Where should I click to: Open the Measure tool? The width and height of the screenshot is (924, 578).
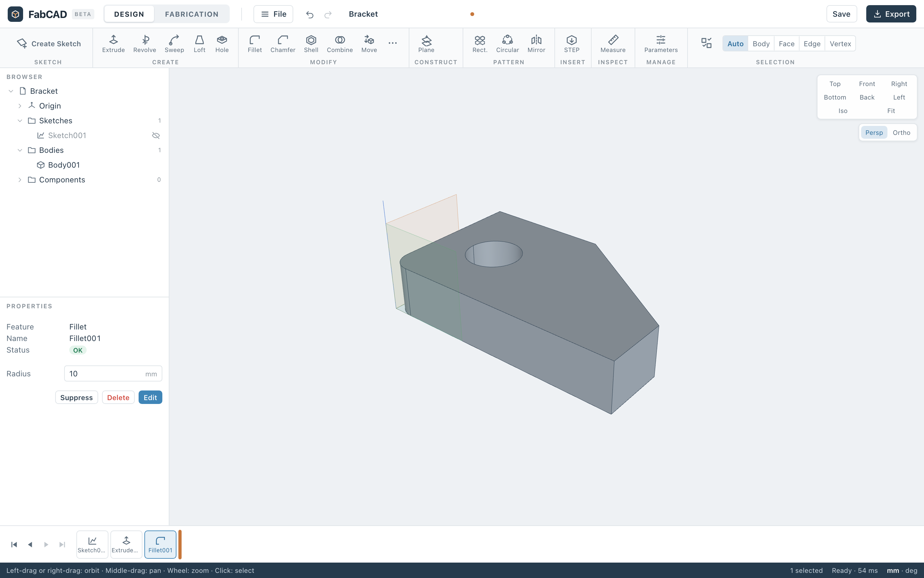coord(613,44)
